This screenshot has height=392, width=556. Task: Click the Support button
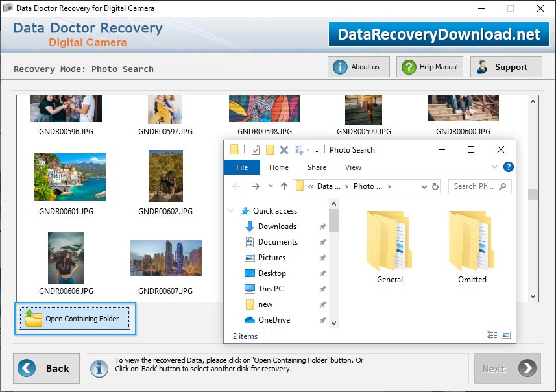pos(506,67)
